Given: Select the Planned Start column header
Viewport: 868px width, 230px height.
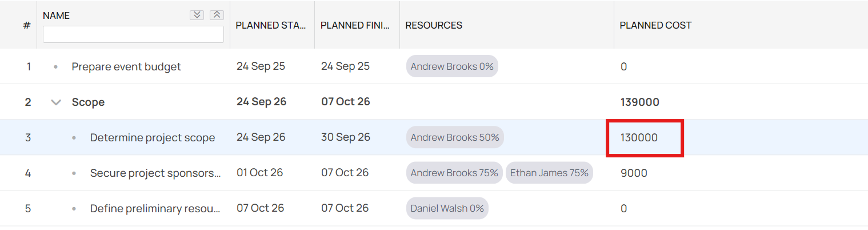Looking at the screenshot, I should [271, 25].
